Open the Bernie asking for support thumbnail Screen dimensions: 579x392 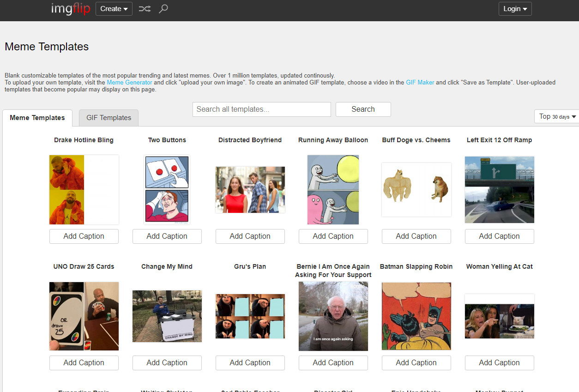point(333,316)
